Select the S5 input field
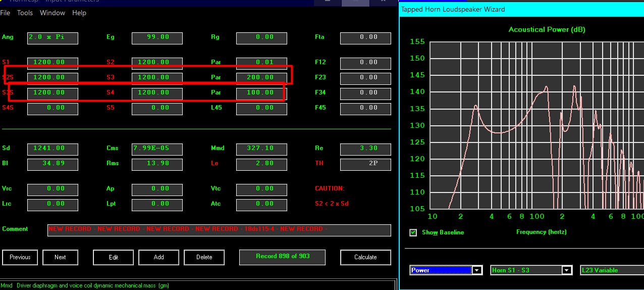Image resolution: width=644 pixels, height=290 pixels. pos(157,109)
